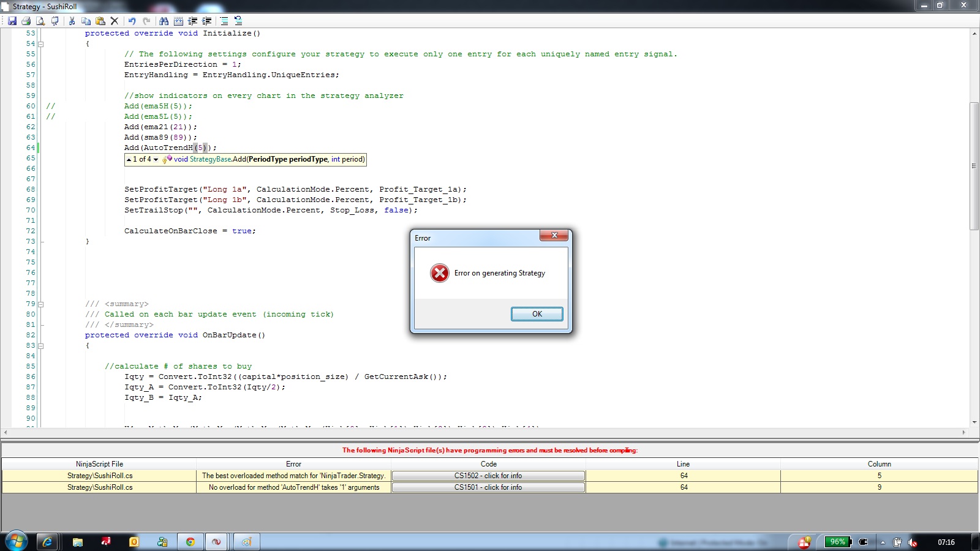Open Windows Explorer folder on taskbar
980x551 pixels.
click(x=78, y=542)
